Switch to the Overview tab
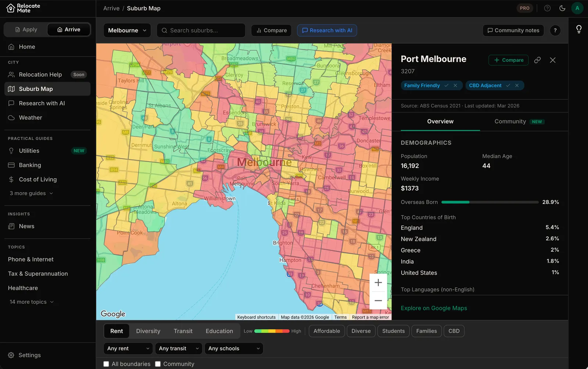The width and height of the screenshot is (588, 369). point(440,122)
